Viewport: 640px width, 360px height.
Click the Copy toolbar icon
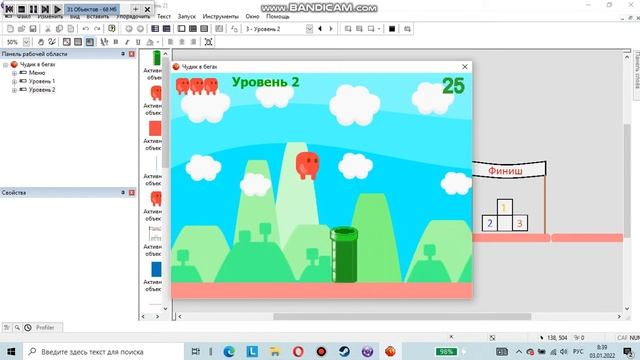click(59, 29)
